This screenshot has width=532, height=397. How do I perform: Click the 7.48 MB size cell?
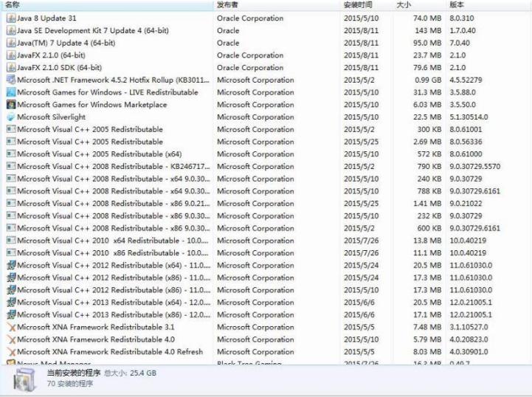tap(427, 327)
